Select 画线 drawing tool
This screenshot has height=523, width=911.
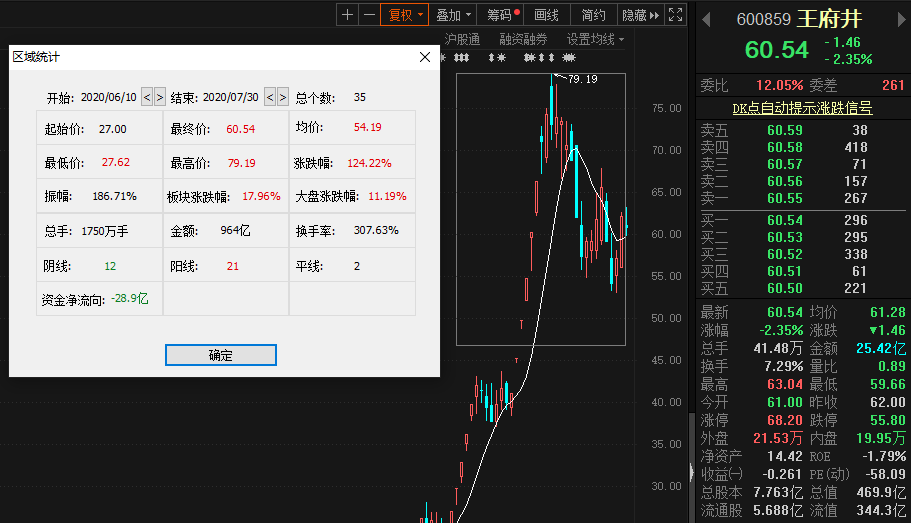tap(546, 15)
